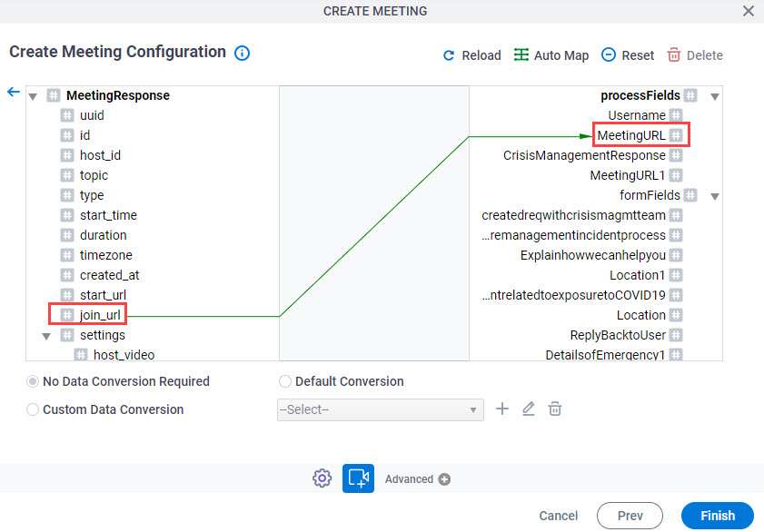764x532 pixels.
Task: Open the --Select-- conversion dropdown
Action: [x=381, y=409]
